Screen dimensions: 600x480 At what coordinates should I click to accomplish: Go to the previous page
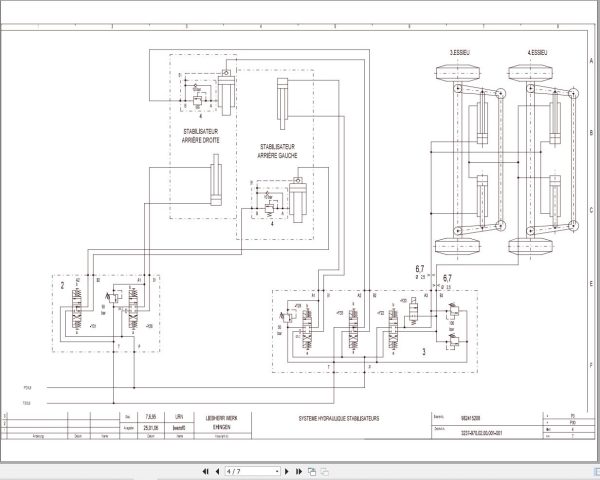click(x=217, y=472)
